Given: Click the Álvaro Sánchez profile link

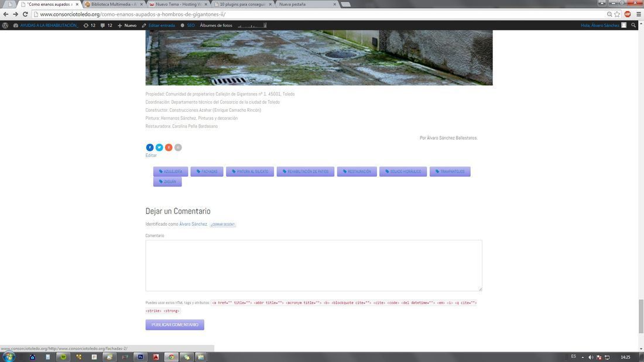Looking at the screenshot, I should click(193, 224).
